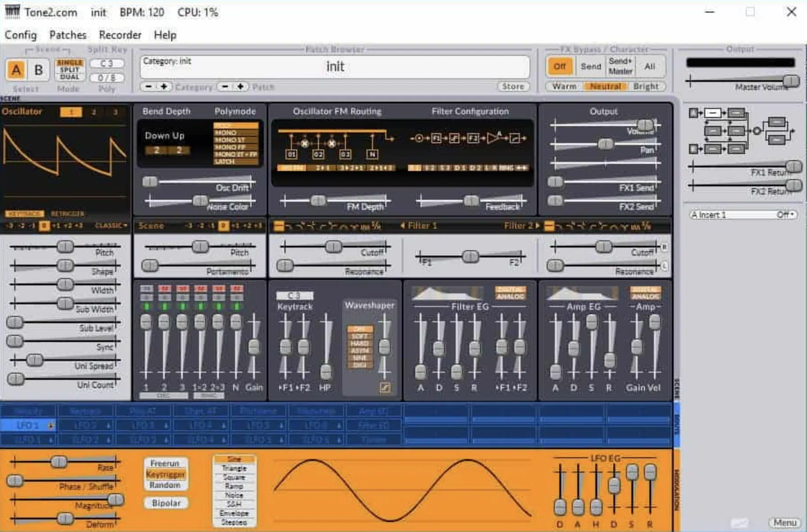Select first Filter 1 type icon
Viewport: 807px width, 532px height.
coord(279,225)
